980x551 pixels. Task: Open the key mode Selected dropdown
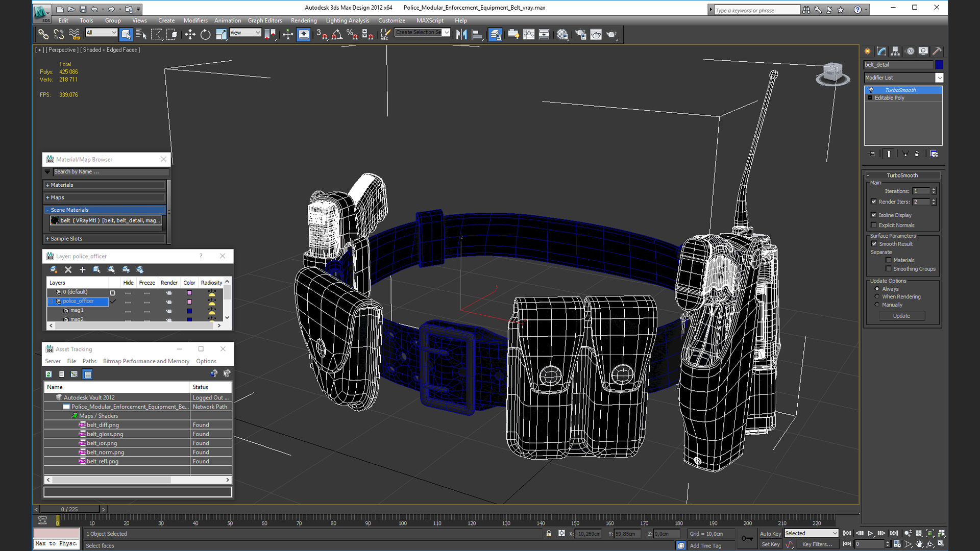811,533
